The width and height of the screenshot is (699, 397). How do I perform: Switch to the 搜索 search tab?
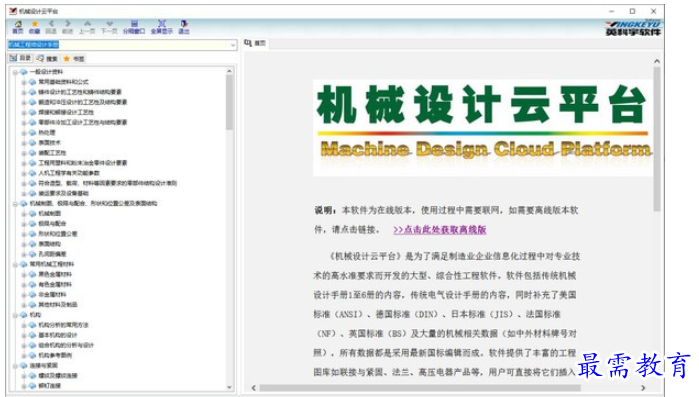(x=47, y=58)
